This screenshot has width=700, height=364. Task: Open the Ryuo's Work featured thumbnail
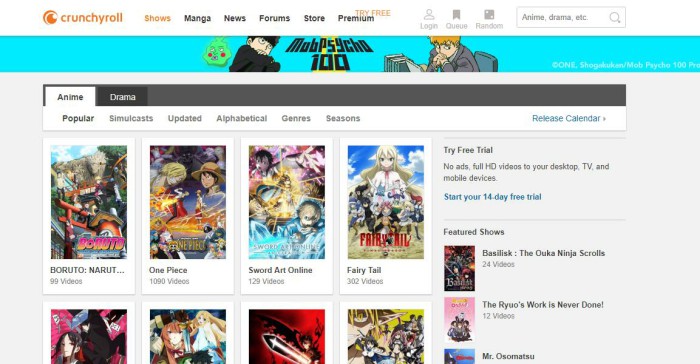pos(459,320)
